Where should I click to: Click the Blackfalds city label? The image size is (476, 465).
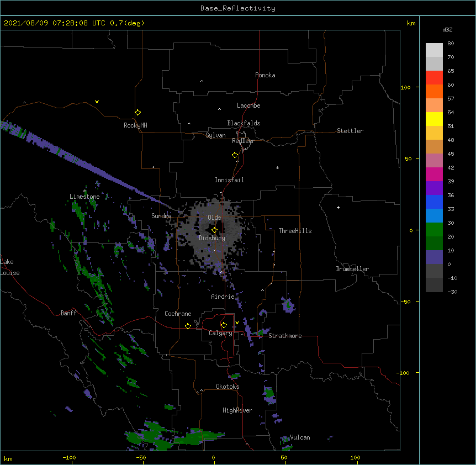click(x=244, y=123)
